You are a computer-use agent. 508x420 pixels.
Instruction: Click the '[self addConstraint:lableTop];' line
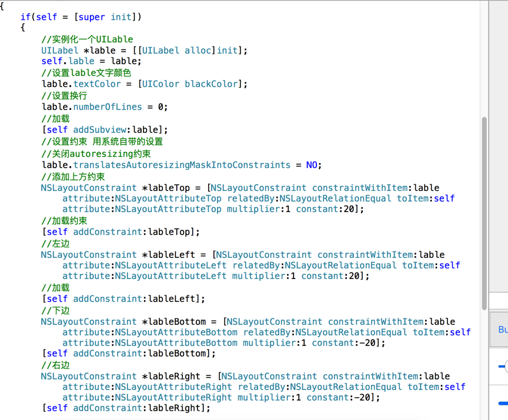[121, 232]
